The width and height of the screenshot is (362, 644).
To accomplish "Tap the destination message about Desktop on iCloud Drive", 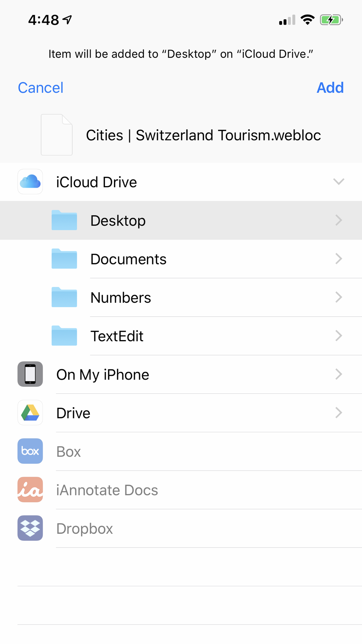I will tap(181, 54).
